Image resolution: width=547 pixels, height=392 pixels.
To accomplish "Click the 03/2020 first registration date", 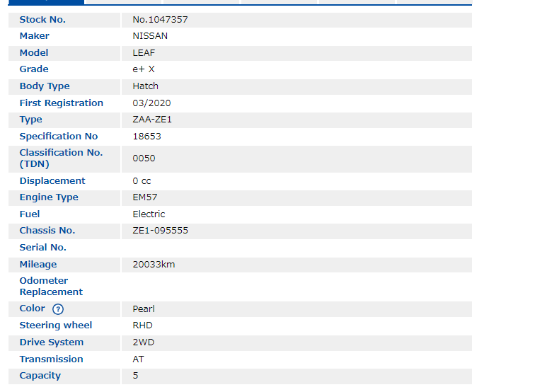I will click(x=153, y=103).
